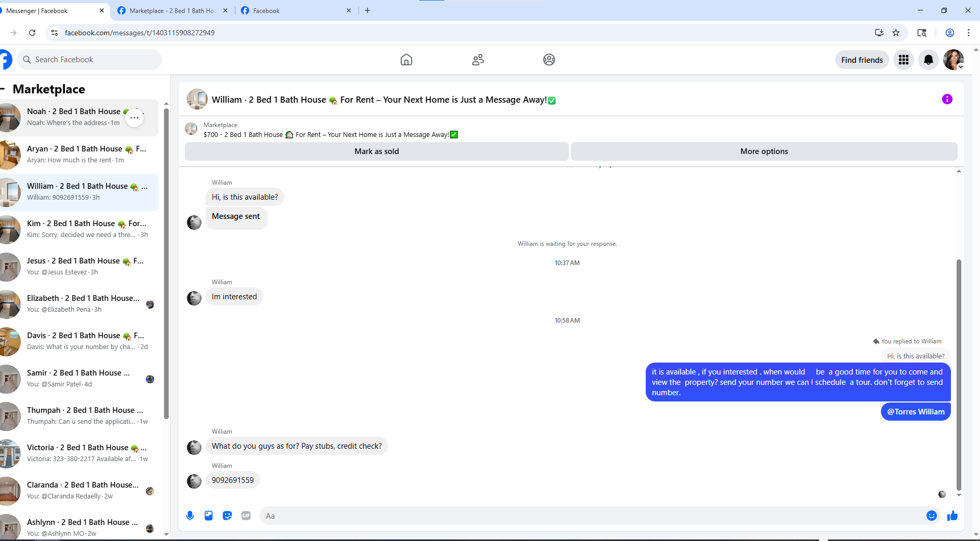Open options menu for Noah conversation
The width and height of the screenshot is (980, 541).
point(134,118)
